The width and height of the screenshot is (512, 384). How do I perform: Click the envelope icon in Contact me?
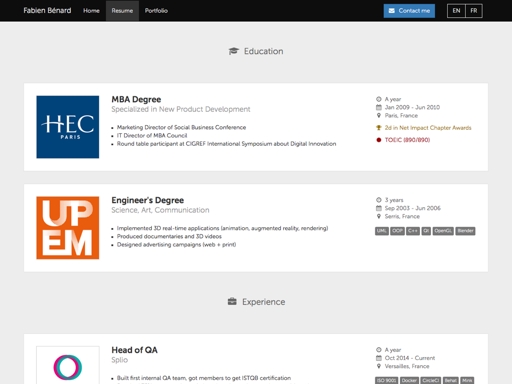[x=392, y=11]
